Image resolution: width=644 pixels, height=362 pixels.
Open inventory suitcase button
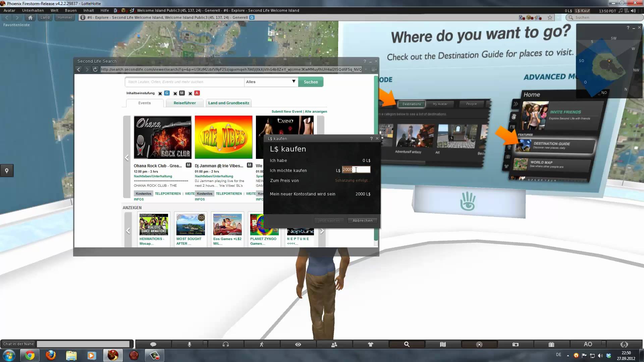click(x=551, y=344)
